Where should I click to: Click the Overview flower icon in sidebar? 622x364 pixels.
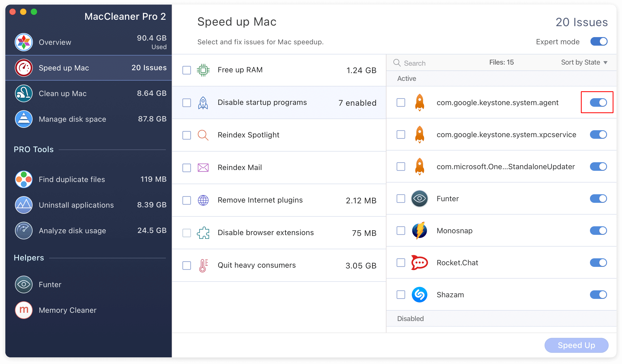pyautogui.click(x=24, y=42)
